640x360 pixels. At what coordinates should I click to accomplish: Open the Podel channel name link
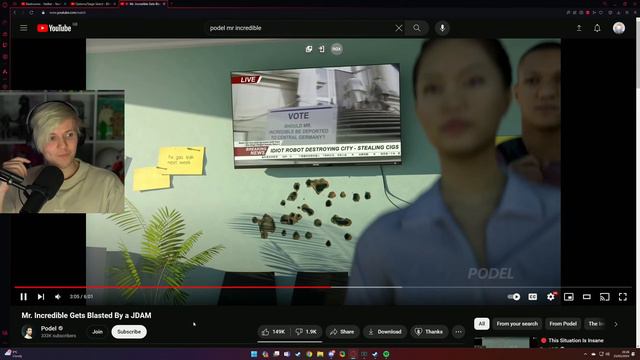[49, 328]
